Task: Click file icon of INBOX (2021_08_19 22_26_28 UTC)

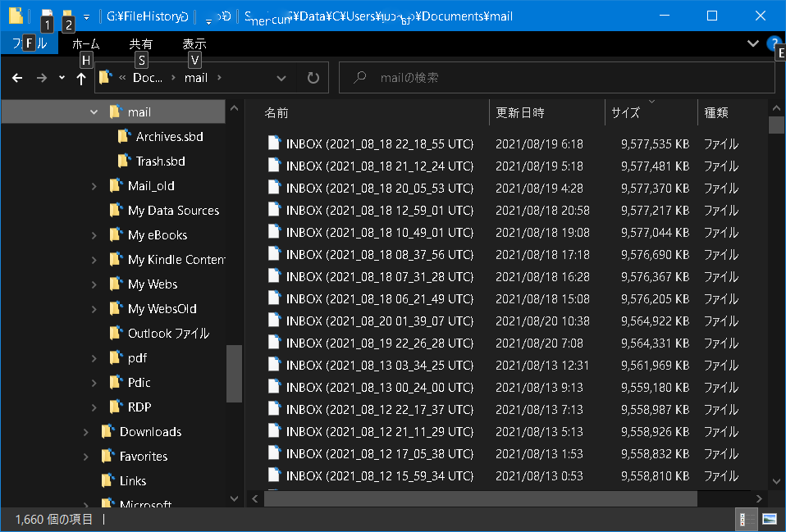Action: [x=274, y=343]
